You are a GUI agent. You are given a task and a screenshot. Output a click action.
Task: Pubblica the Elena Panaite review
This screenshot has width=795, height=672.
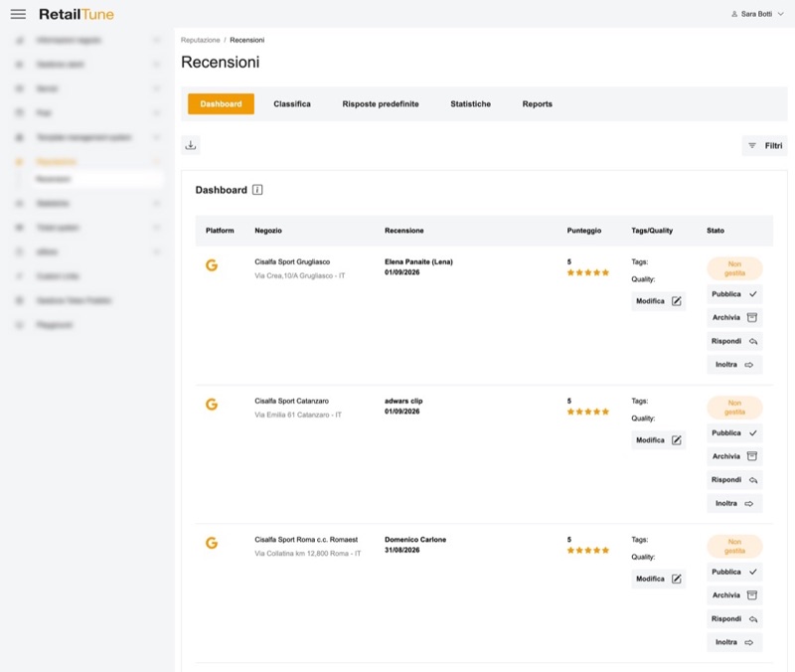coord(734,294)
